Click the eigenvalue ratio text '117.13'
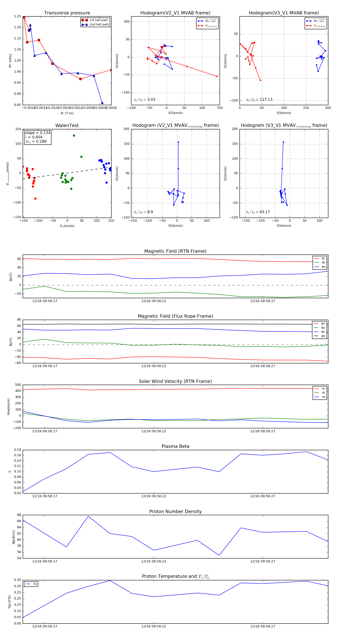 coord(266,100)
